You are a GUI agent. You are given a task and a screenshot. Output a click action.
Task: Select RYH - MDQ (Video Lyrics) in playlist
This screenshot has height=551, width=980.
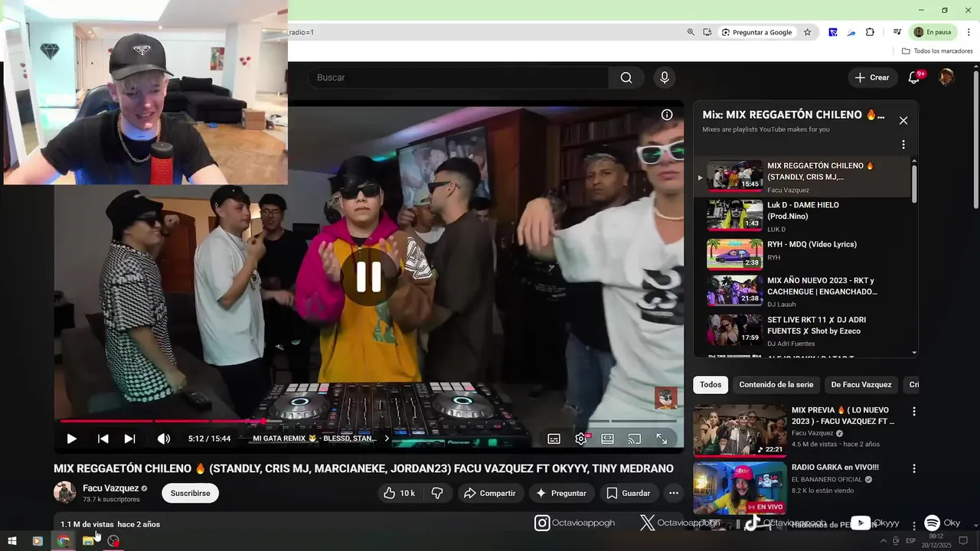tap(804, 256)
